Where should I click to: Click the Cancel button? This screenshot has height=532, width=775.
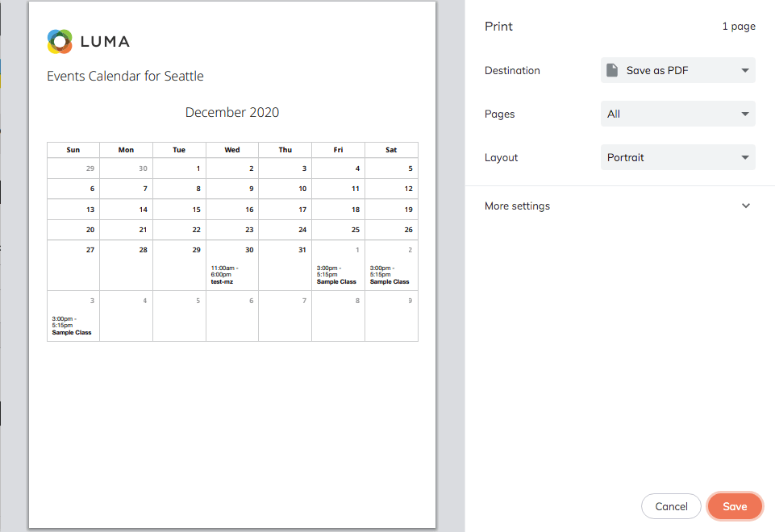(x=671, y=506)
